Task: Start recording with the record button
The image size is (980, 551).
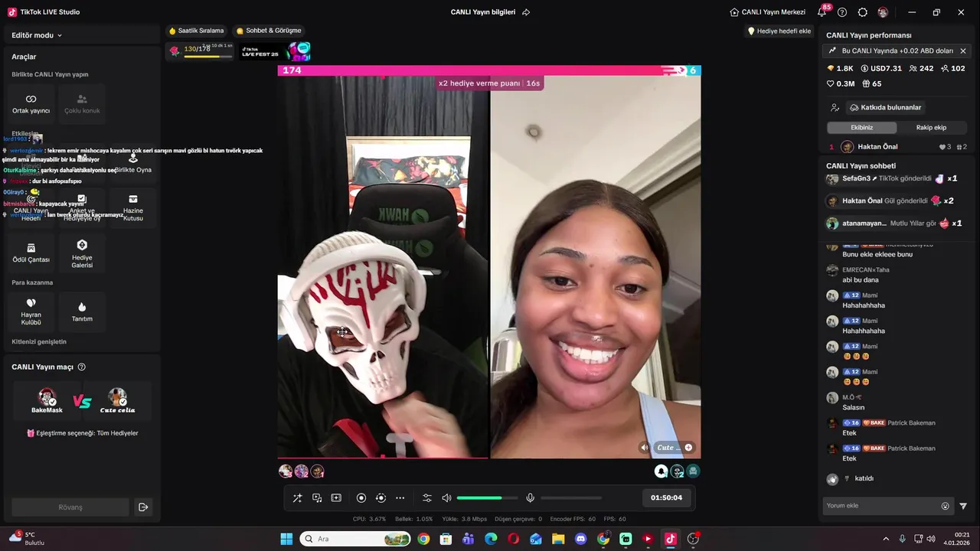Action: point(361,498)
